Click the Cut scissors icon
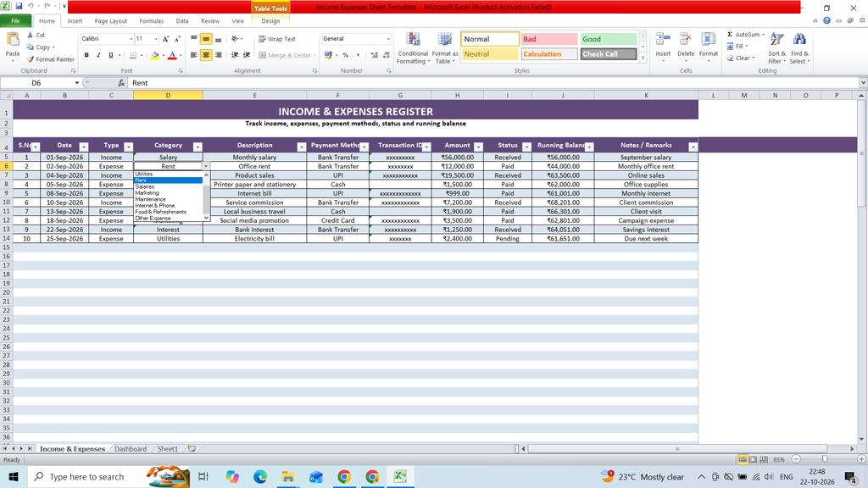The image size is (868, 488). pos(31,35)
